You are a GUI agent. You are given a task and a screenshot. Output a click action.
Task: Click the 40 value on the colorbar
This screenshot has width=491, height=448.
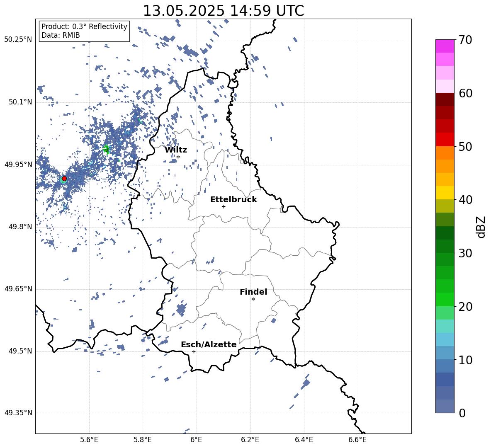coord(465,200)
